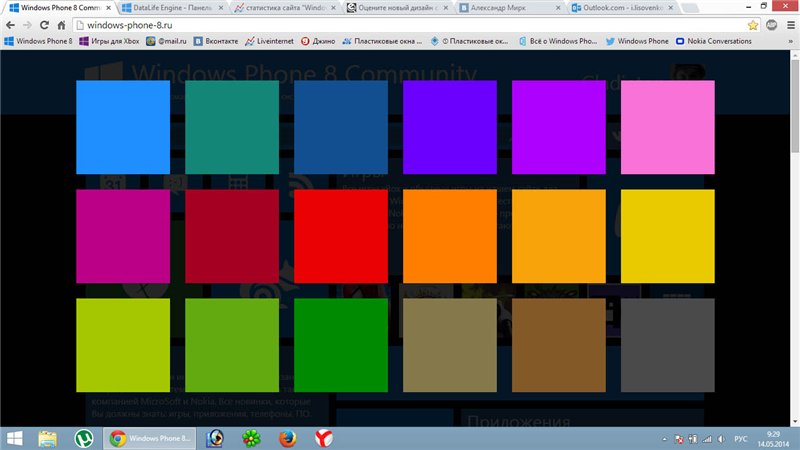
Task: Open uTorrent from the taskbar
Action: pyautogui.click(x=84, y=438)
